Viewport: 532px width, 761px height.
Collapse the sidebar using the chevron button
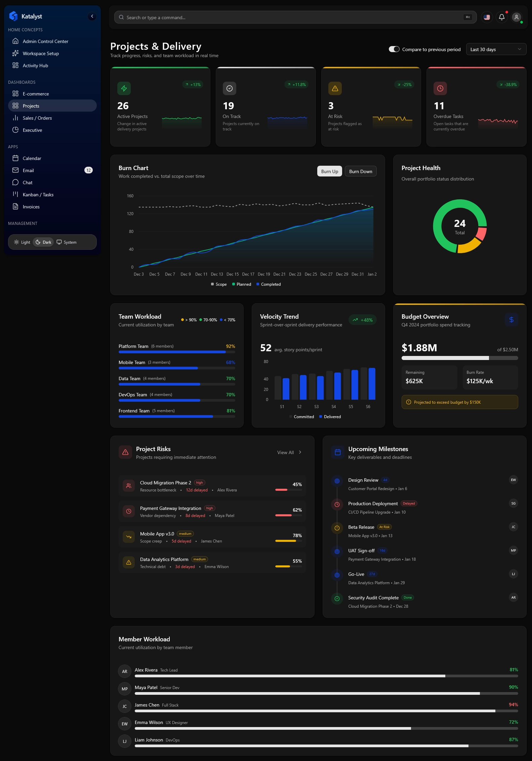pyautogui.click(x=92, y=16)
